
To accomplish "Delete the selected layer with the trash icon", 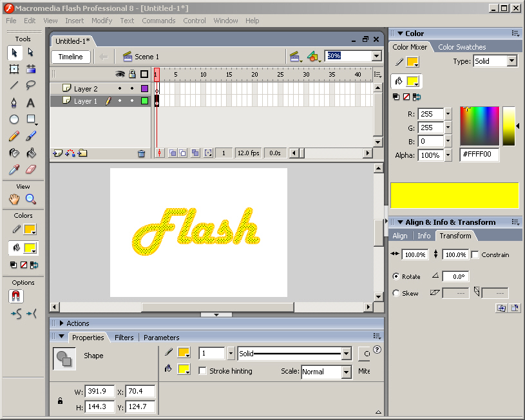I will (142, 153).
